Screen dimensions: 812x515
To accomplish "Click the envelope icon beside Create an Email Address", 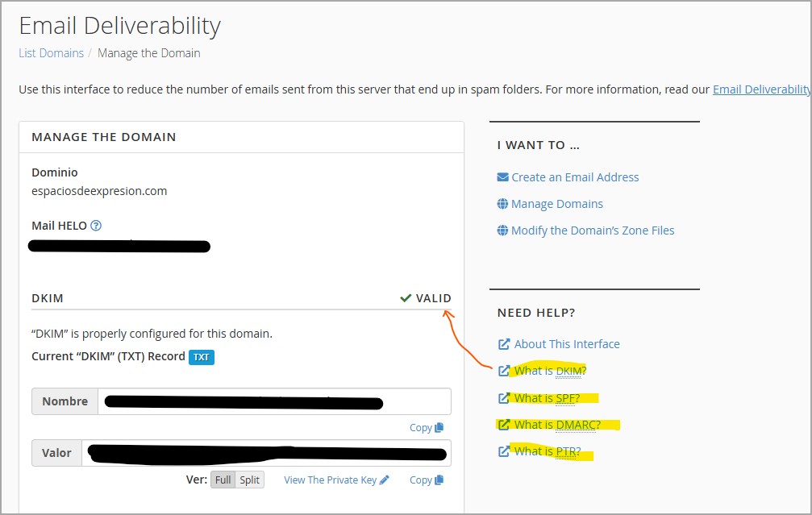I will pos(503,177).
